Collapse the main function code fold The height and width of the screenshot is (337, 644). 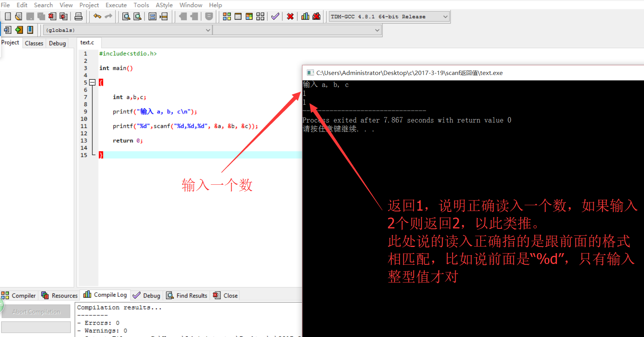point(92,82)
